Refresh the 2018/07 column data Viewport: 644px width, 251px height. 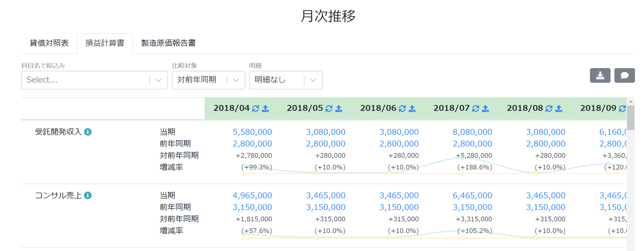(476, 109)
